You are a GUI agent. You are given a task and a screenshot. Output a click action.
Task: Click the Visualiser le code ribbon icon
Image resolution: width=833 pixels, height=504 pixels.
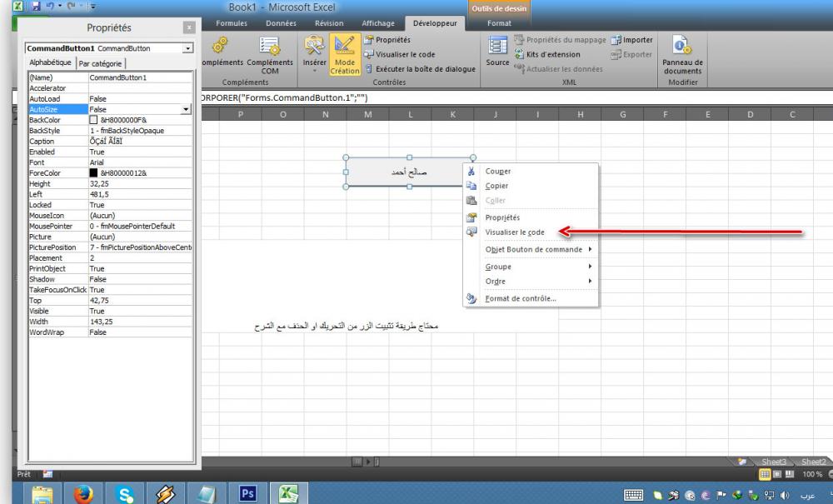[369, 54]
